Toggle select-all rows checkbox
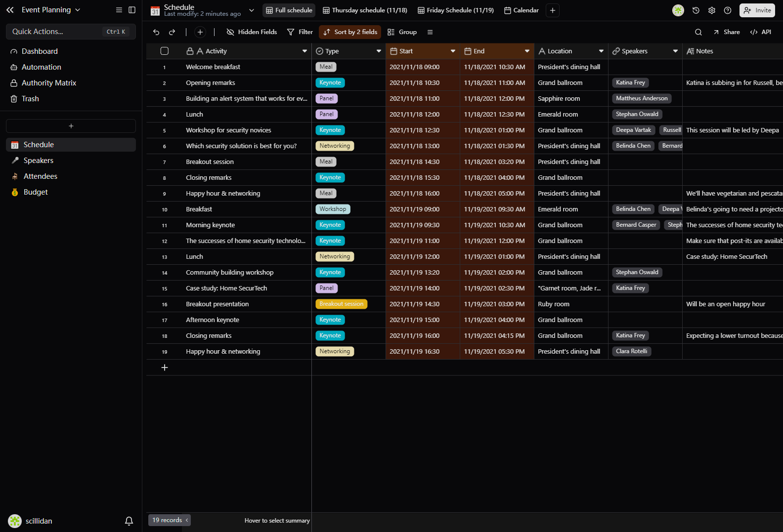The image size is (783, 532). click(x=165, y=51)
